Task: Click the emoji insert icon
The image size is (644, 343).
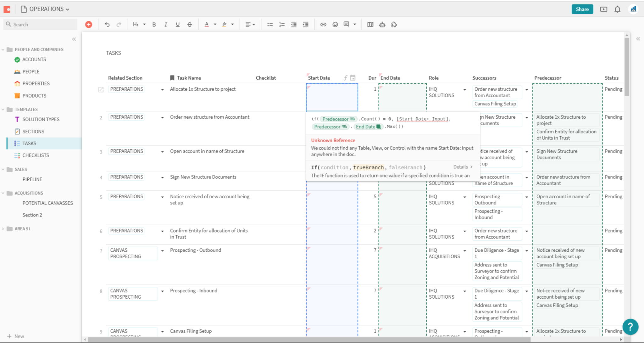Action: coord(335,24)
